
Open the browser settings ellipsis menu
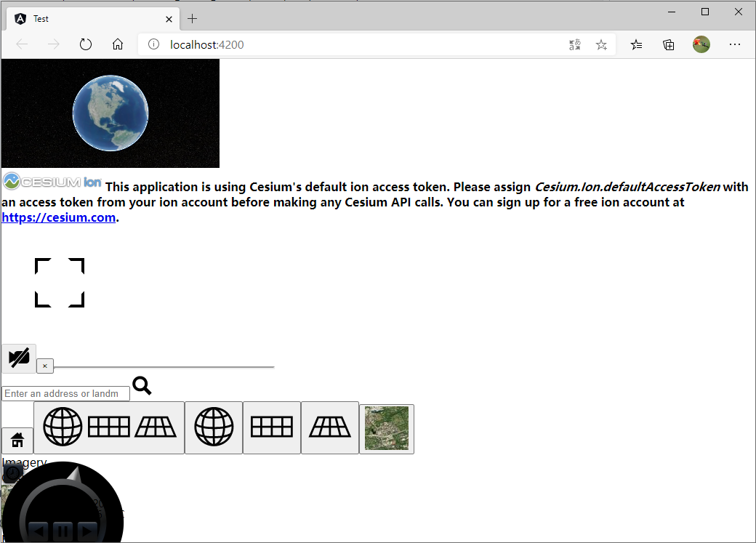coord(735,44)
